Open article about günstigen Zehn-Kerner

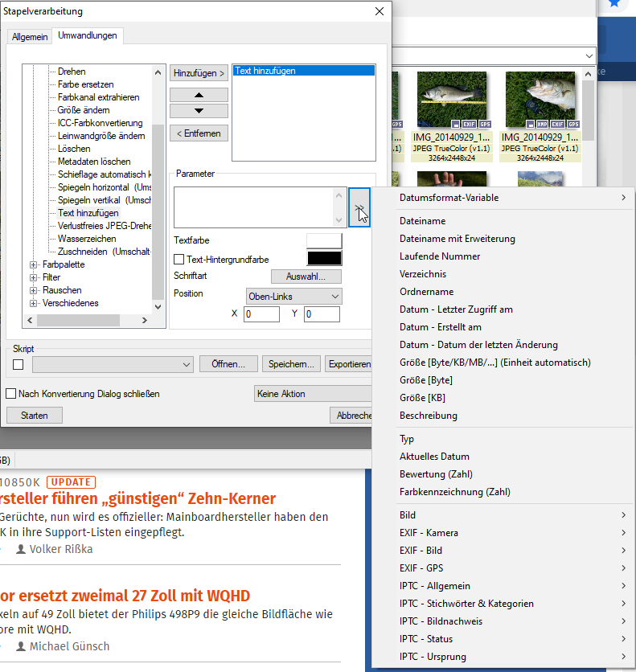(137, 499)
